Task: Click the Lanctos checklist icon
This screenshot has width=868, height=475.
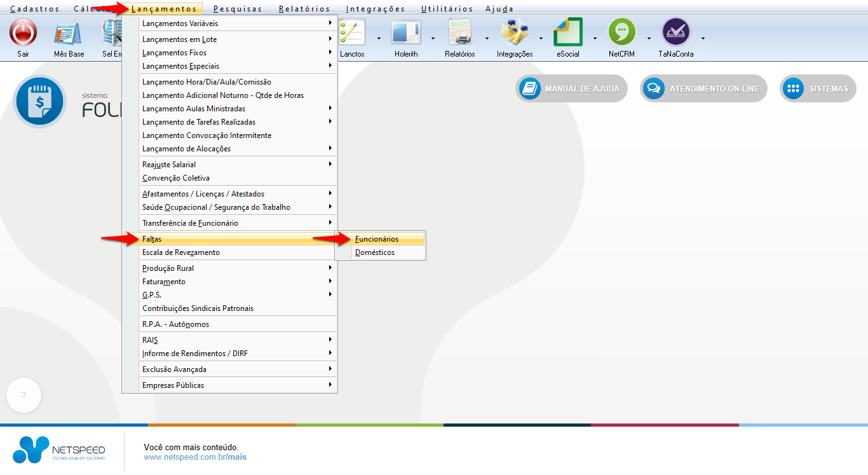Action: [352, 32]
